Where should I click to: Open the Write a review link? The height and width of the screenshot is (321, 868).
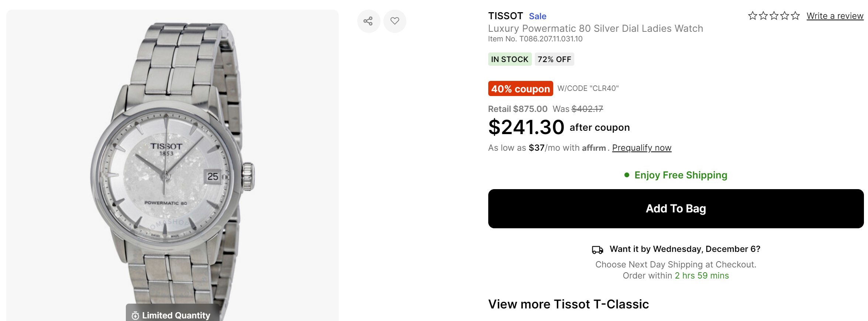tap(835, 16)
